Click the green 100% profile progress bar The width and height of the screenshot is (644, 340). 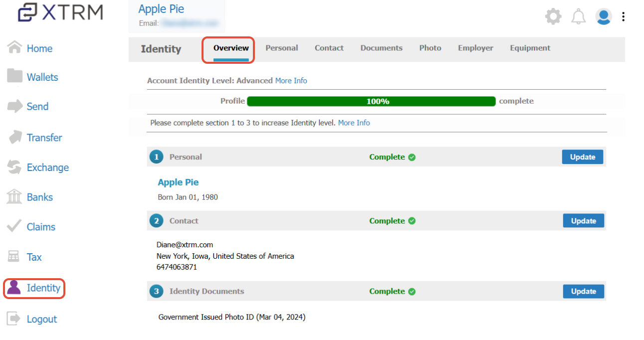[371, 101]
